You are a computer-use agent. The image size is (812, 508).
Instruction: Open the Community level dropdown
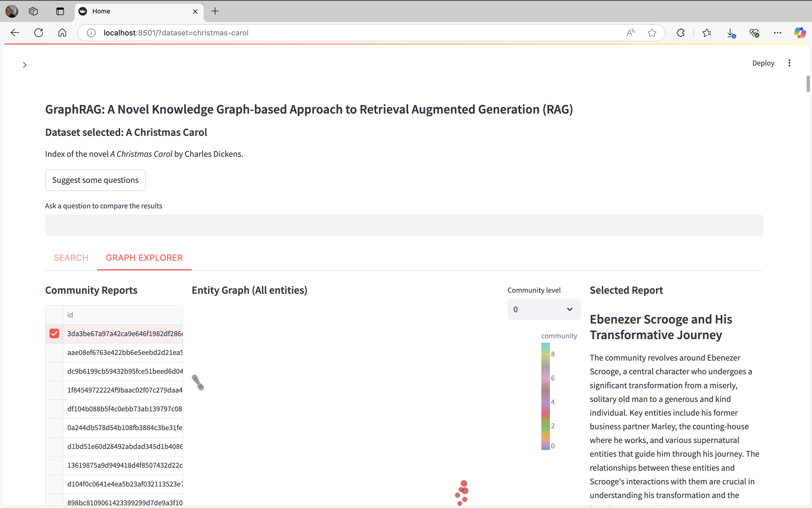click(543, 309)
